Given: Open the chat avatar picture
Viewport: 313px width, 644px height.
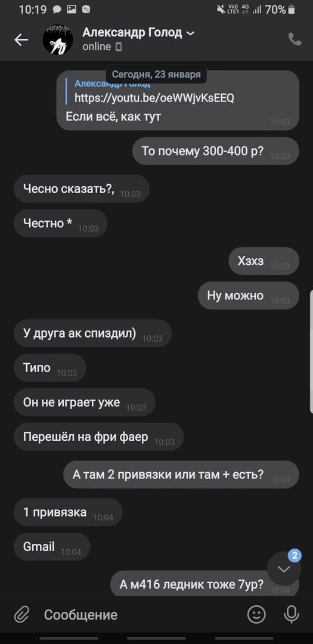Looking at the screenshot, I should [x=58, y=39].
